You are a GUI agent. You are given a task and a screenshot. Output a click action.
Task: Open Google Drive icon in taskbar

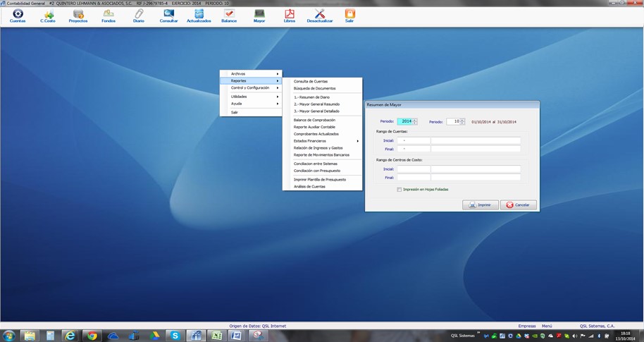tap(154, 336)
